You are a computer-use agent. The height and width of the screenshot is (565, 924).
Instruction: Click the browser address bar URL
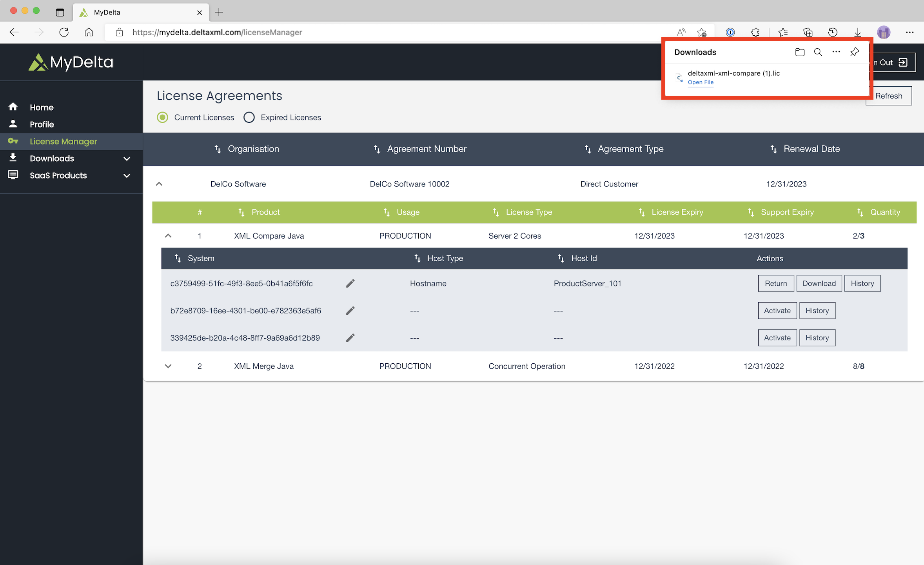click(x=217, y=32)
